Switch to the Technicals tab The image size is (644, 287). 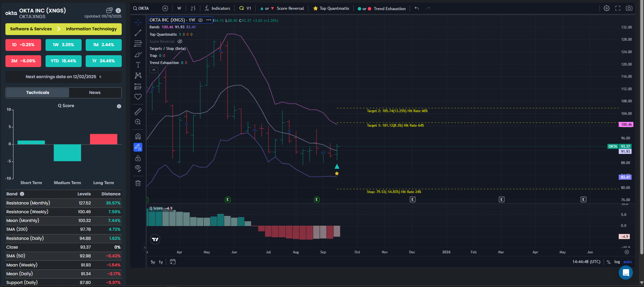pyautogui.click(x=37, y=93)
